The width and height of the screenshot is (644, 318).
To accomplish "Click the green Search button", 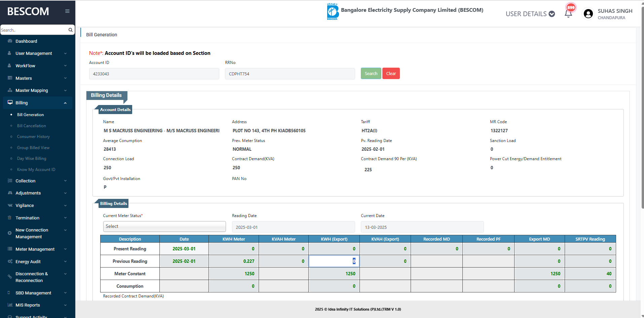I will pyautogui.click(x=371, y=73).
